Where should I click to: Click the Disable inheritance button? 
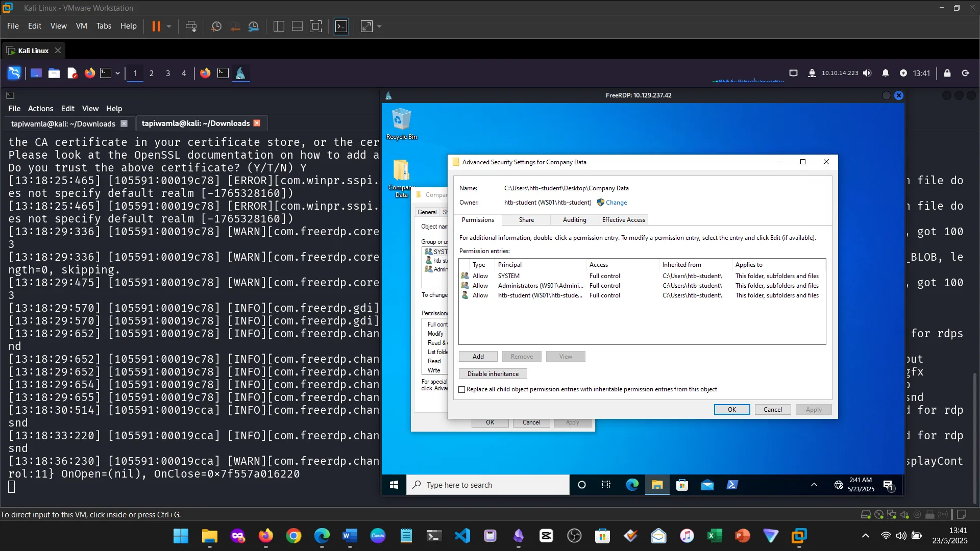pyautogui.click(x=493, y=374)
